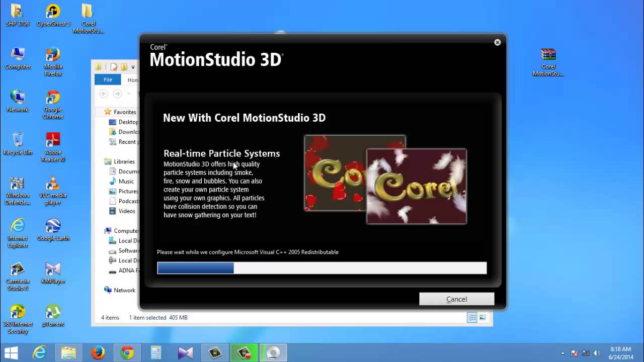The height and width of the screenshot is (362, 644).
Task: Show hidden system tray icons
Action: coord(563,353)
